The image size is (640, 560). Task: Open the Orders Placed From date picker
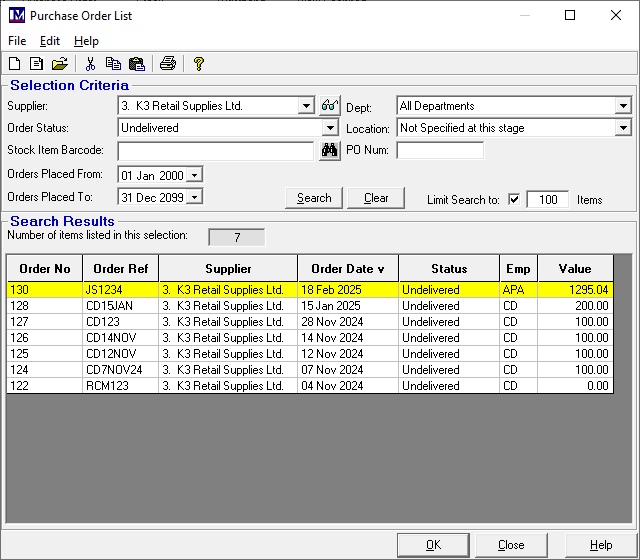click(x=194, y=175)
